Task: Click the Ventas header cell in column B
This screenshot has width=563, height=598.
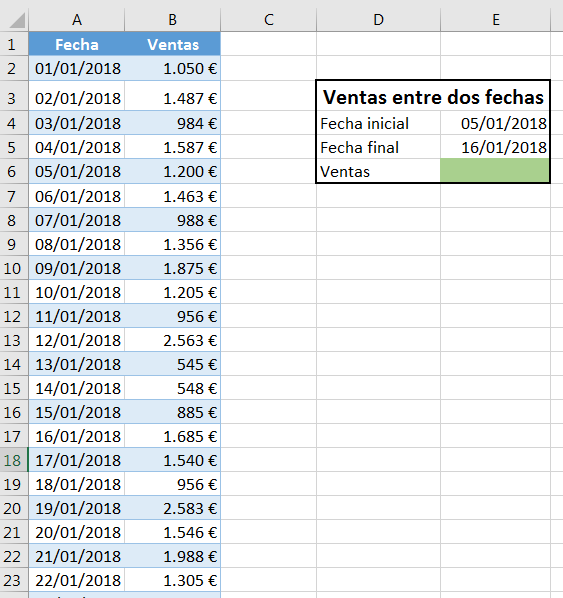Action: pyautogui.click(x=172, y=44)
